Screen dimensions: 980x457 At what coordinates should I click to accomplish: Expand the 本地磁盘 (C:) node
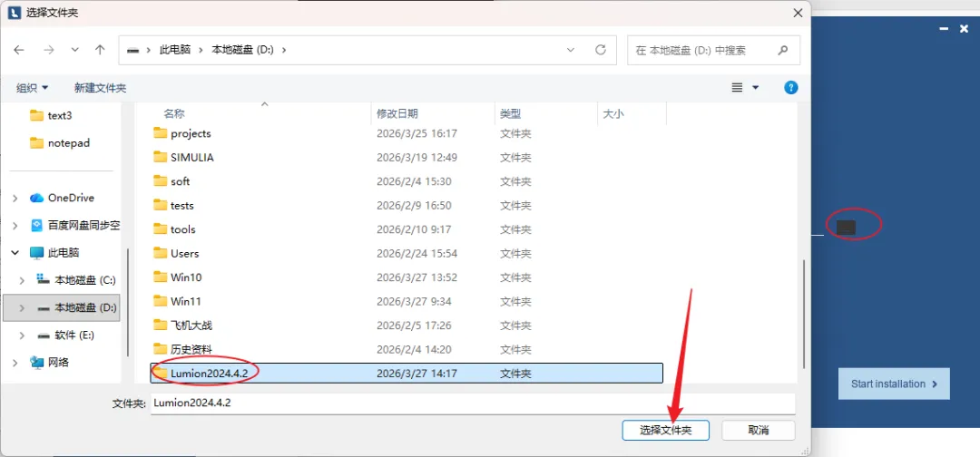[23, 280]
